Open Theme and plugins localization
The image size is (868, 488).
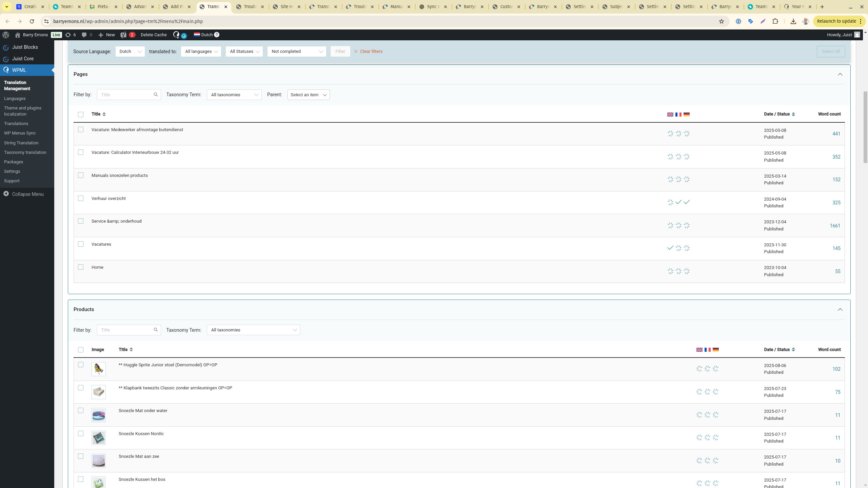(23, 111)
